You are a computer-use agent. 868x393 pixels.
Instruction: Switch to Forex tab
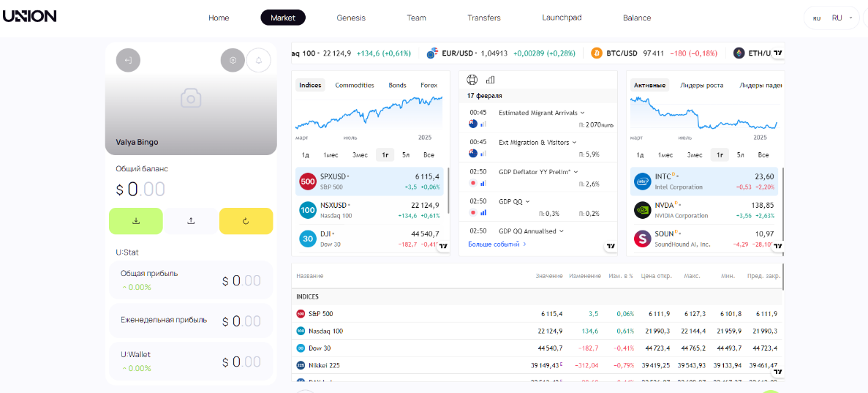click(429, 85)
